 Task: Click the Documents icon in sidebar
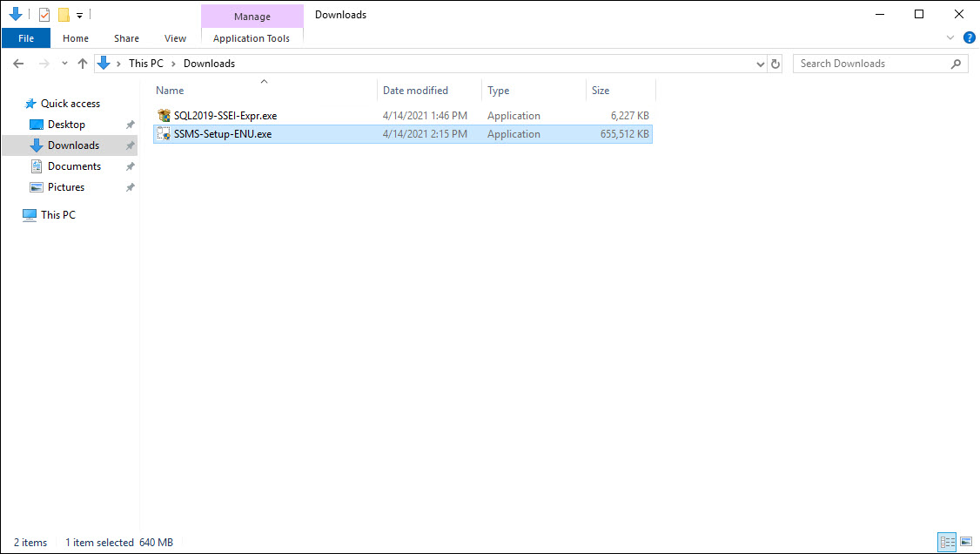click(x=37, y=166)
